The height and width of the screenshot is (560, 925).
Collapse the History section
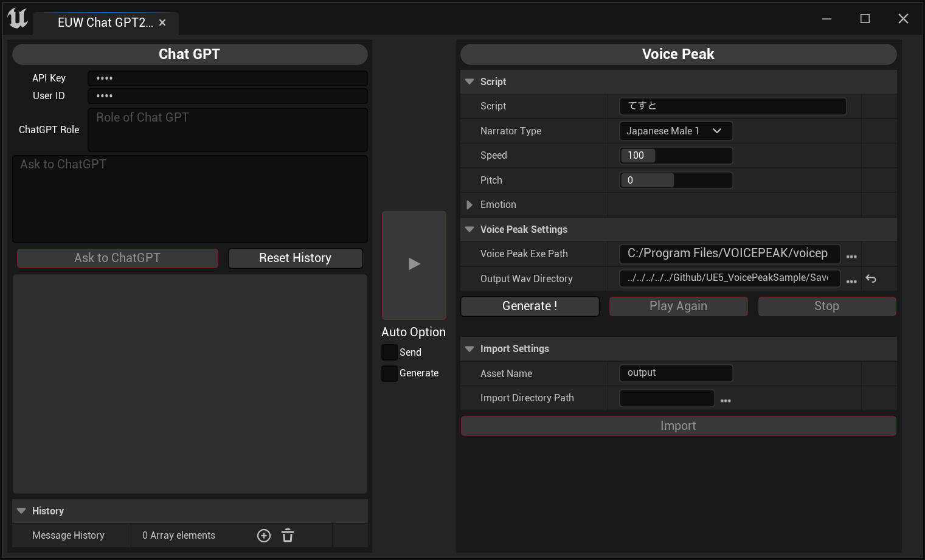coord(21,511)
